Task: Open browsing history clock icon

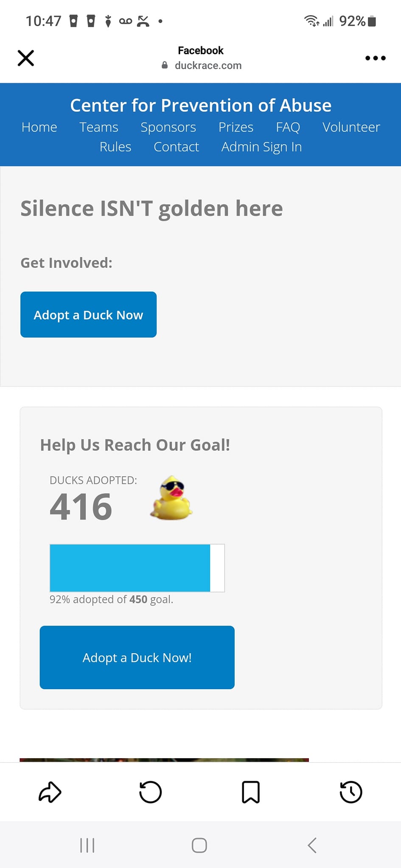Action: (351, 792)
